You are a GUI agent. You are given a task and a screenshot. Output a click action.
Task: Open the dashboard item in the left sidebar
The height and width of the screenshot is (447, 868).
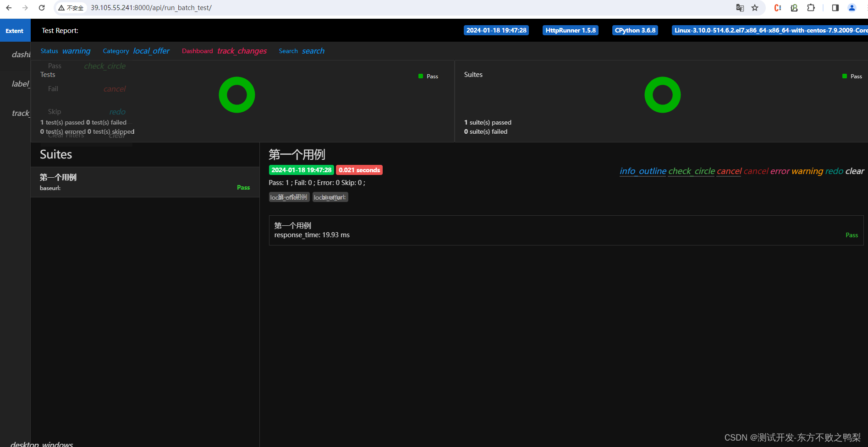coord(21,54)
